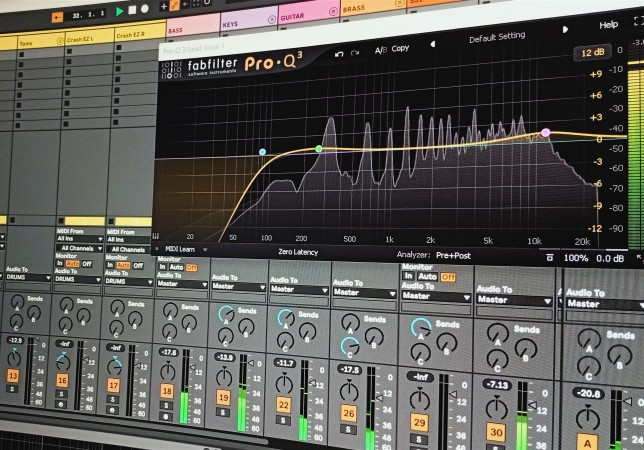Click the Send A knob on track 19
Viewport: 644px width, 450px height.
point(225,314)
